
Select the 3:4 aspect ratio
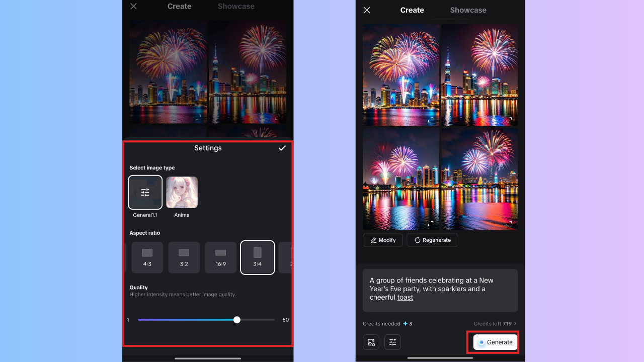[x=257, y=257]
